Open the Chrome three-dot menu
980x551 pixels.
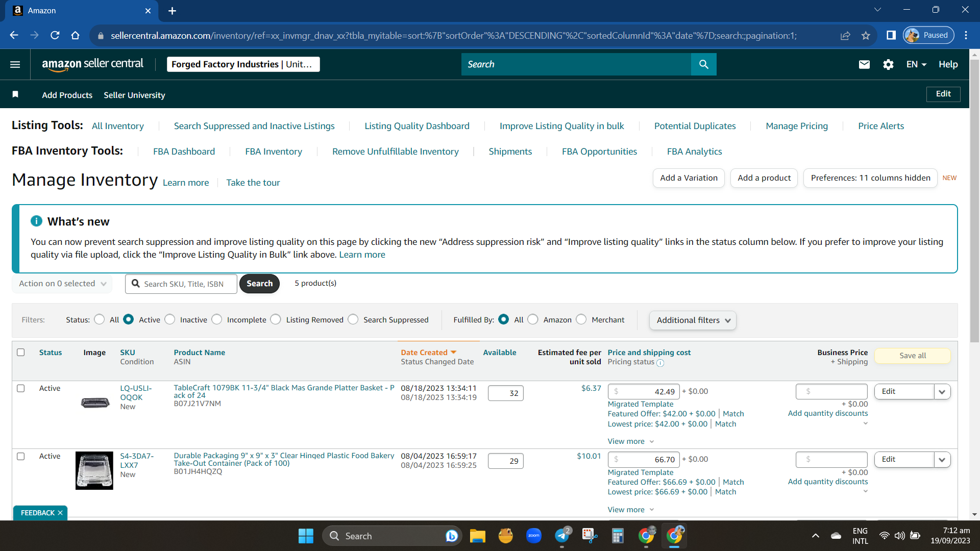point(966,35)
